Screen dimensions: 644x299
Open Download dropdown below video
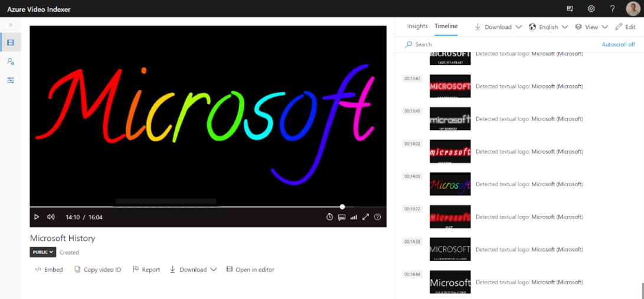(x=193, y=270)
